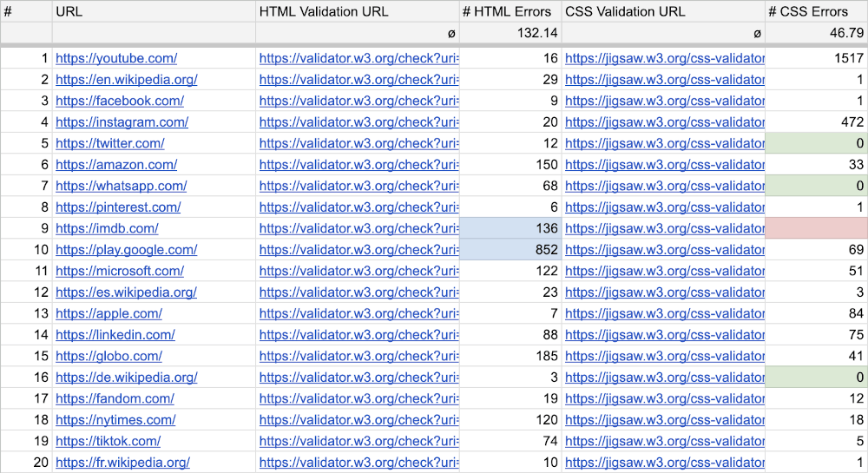Open the CSS validation link in the instagram.com row
Screen dimensions: 868x473
(x=665, y=122)
